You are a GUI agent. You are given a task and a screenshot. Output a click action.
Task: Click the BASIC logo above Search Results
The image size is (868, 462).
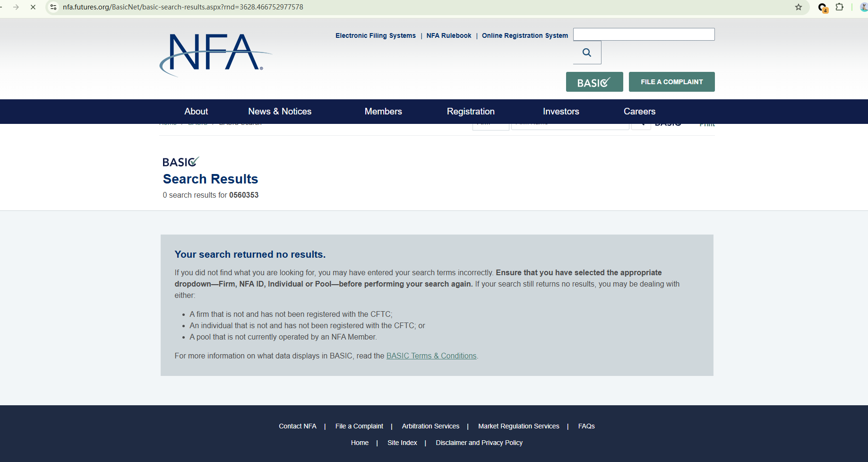point(180,162)
